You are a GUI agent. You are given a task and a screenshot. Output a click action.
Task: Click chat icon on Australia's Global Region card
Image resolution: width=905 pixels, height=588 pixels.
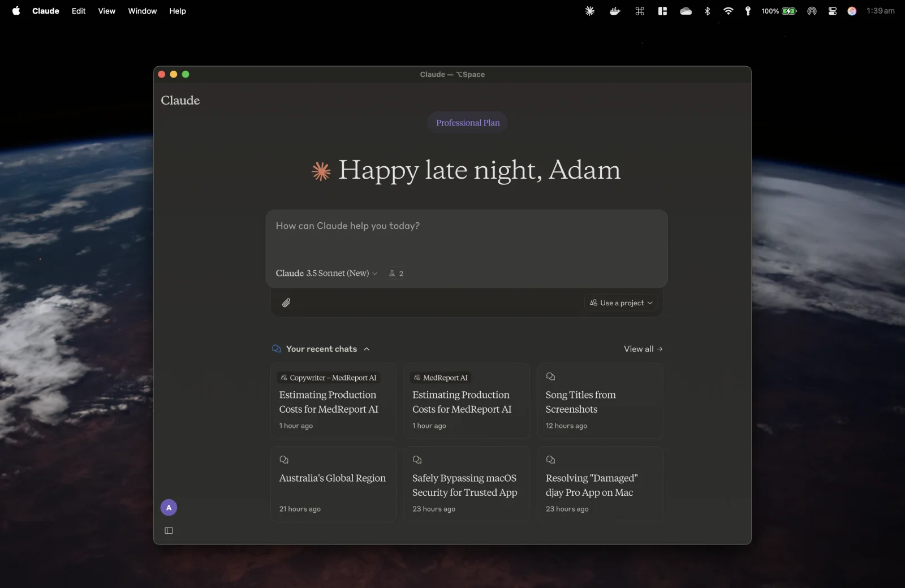pyautogui.click(x=284, y=460)
